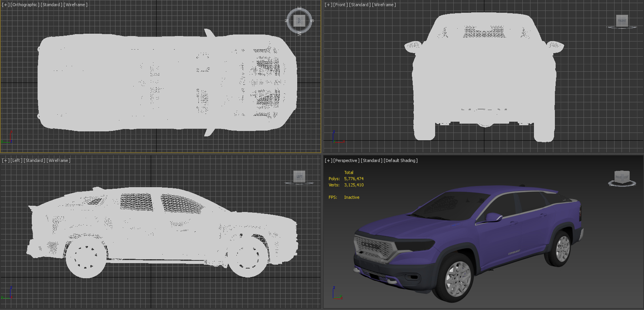Click the Polys count value
This screenshot has width=644, height=310.
[x=354, y=179]
